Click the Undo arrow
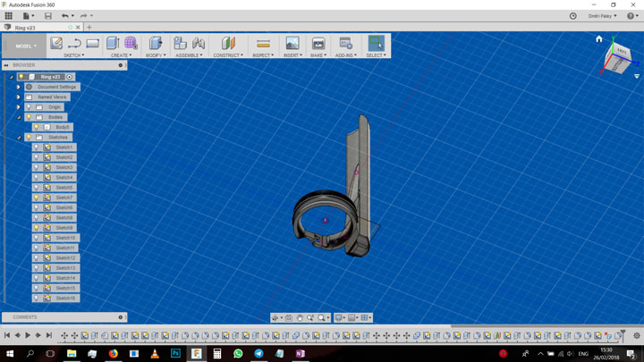 coord(65,16)
